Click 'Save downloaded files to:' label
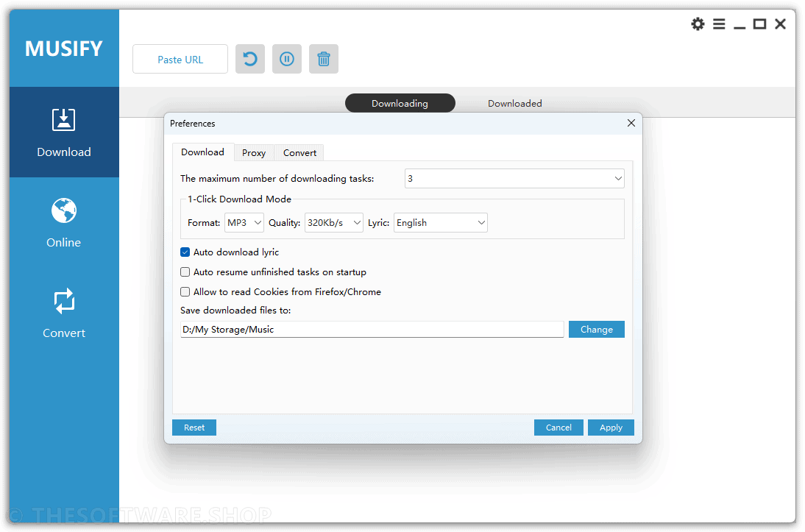This screenshot has width=805, height=532. click(x=235, y=311)
